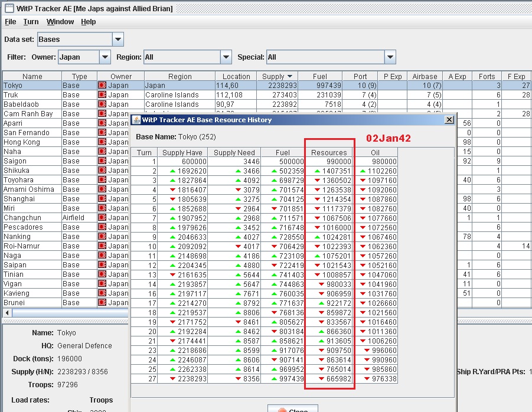Click the Location column header
Screen dimensions: 532x412
tap(236, 76)
